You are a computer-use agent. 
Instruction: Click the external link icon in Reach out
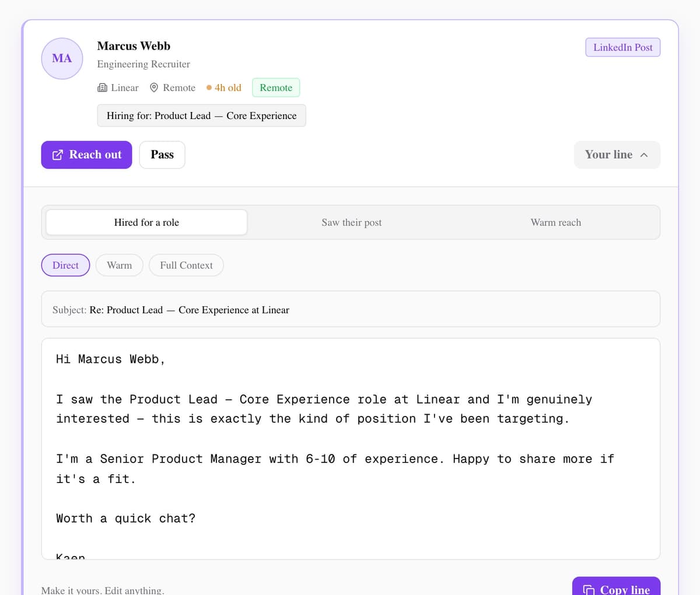click(58, 155)
